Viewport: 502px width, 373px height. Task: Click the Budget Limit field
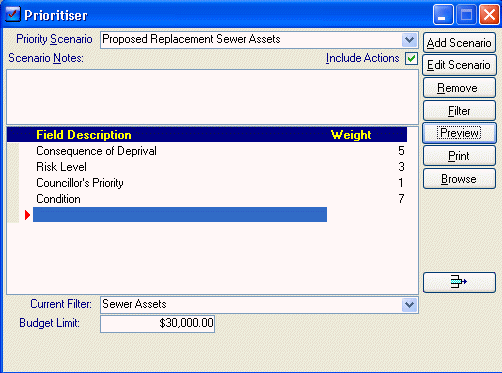157,323
